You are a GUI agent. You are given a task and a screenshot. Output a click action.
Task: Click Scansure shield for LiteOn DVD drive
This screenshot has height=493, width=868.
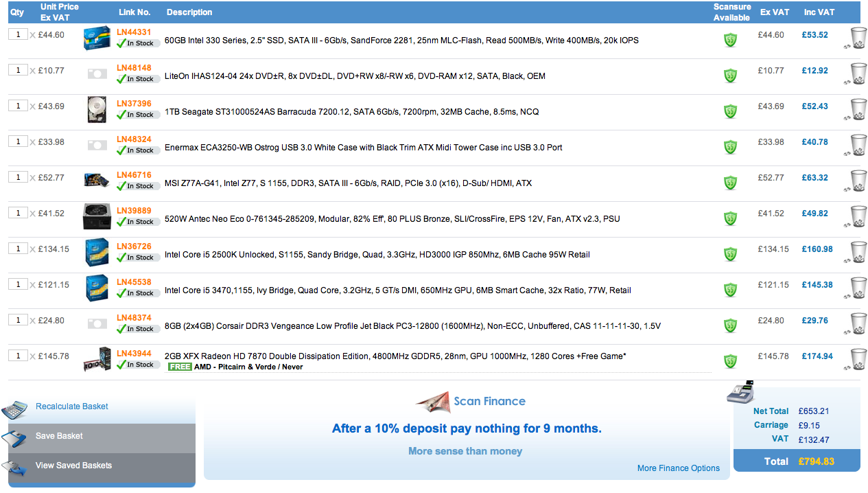pyautogui.click(x=731, y=76)
